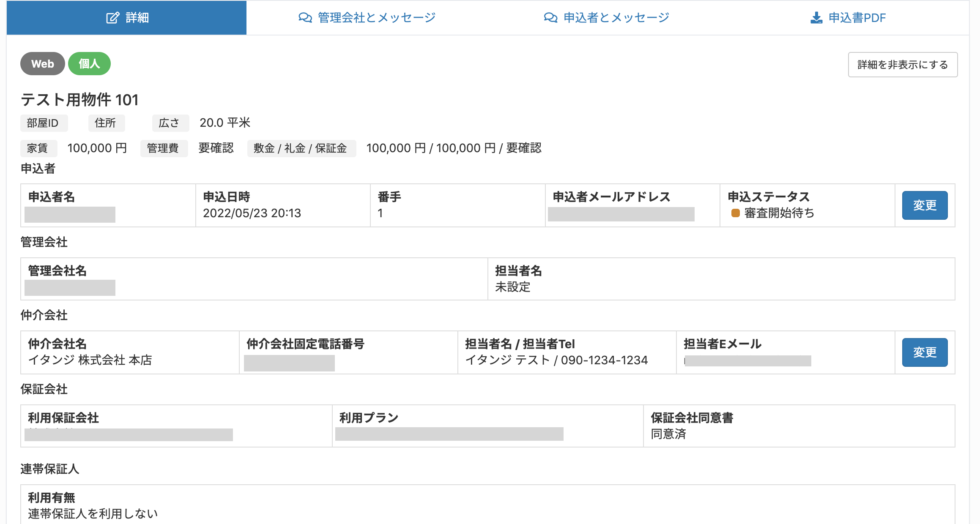
Task: Click the text 連帯保証人を利用しない
Action: [93, 514]
